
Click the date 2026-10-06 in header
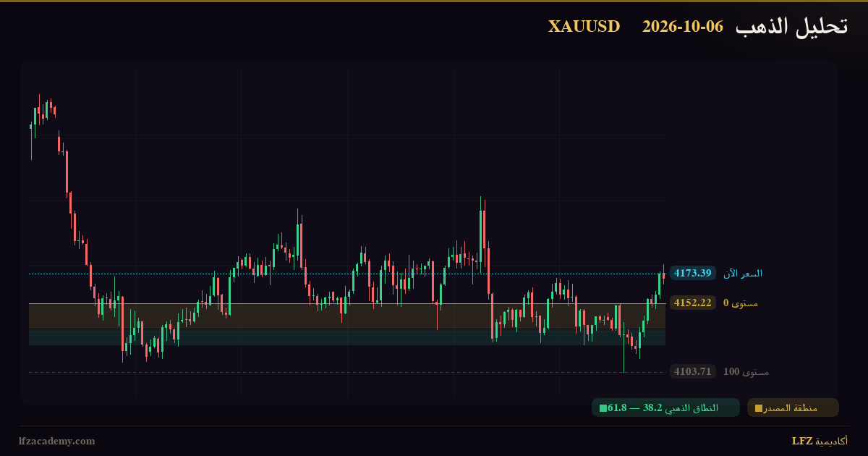point(683,26)
